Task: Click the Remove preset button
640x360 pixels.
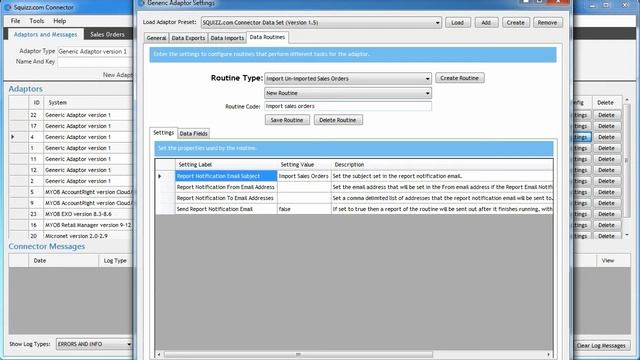Action: (547, 22)
